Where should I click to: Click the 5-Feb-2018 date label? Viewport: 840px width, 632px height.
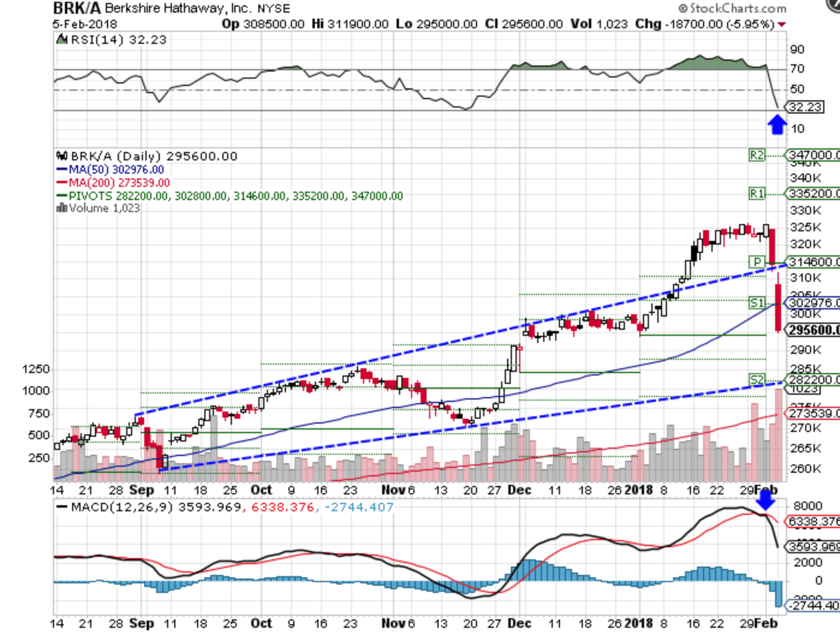(x=85, y=25)
